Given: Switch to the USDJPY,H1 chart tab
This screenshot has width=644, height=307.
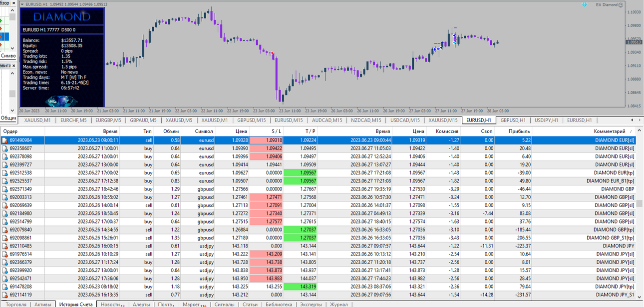Looking at the screenshot, I should click(x=547, y=120).
